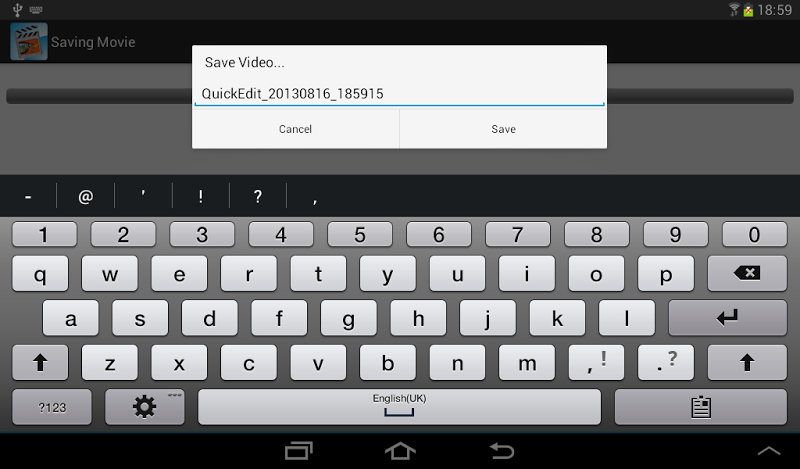This screenshot has width=800, height=469.
Task: Expand the bottom-right navigation chevron
Action: pos(768,451)
